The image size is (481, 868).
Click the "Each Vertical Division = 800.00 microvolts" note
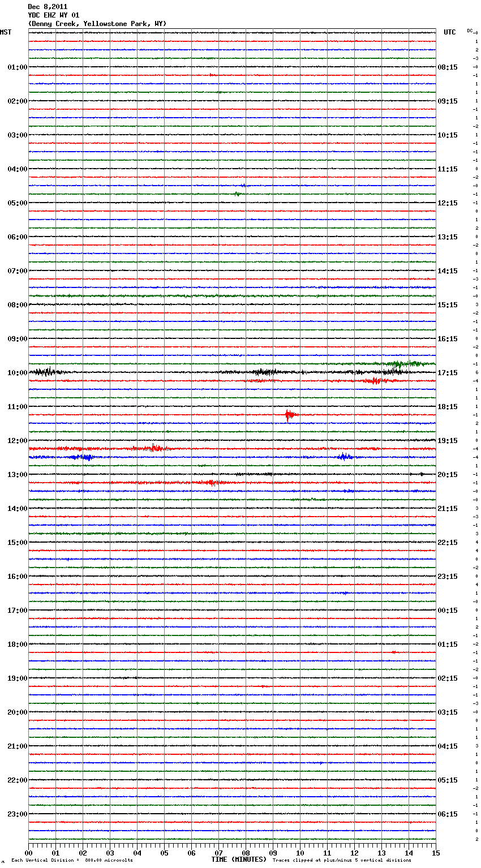coord(72,861)
